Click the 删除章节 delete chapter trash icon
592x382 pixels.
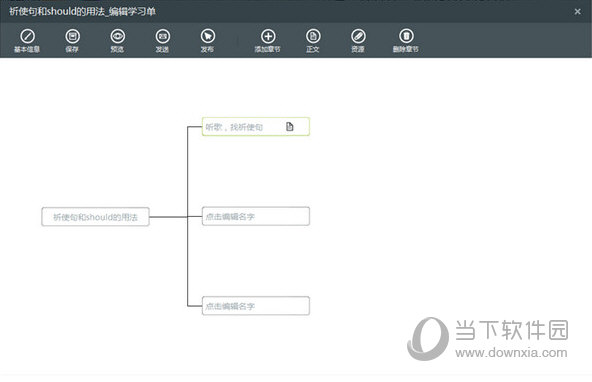(406, 36)
